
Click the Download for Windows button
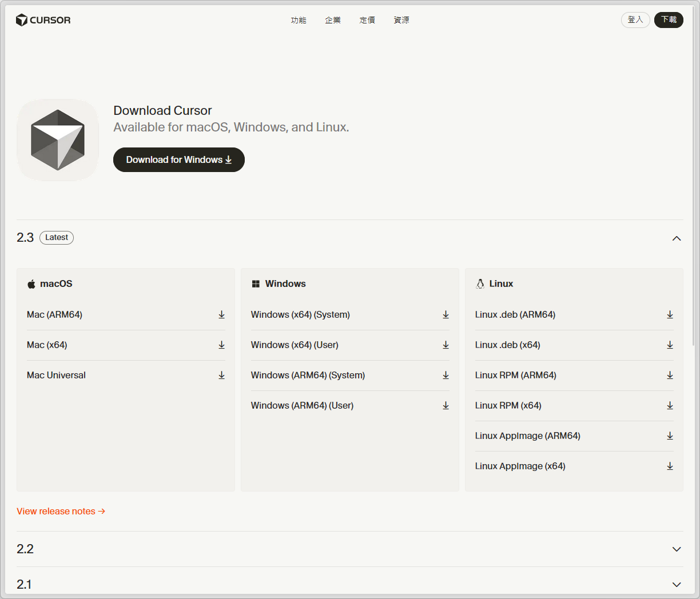[x=178, y=159]
